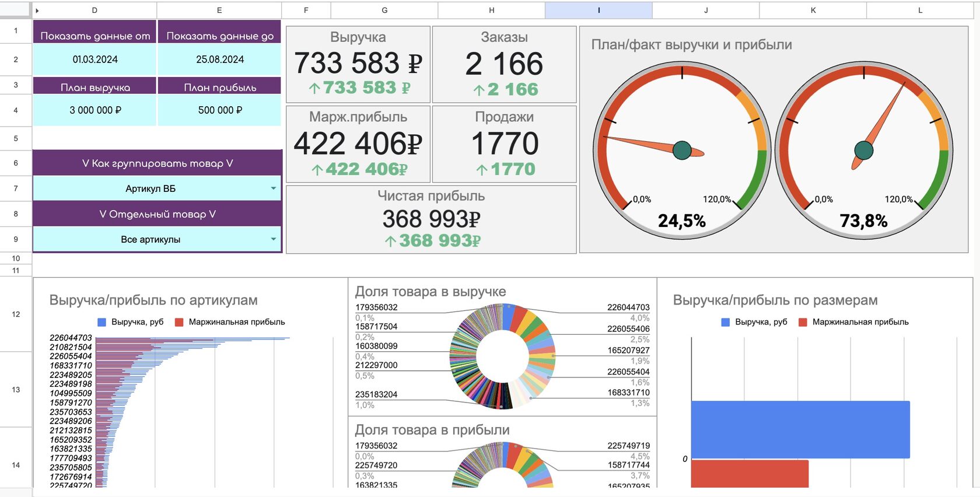Select the end date cell 25.08.2024
The height and width of the screenshot is (497, 980).
(220, 60)
